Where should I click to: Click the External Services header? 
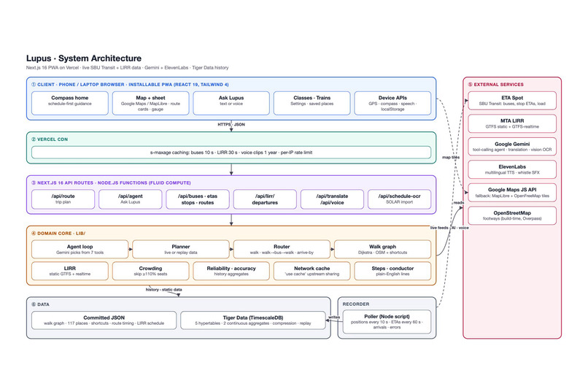[x=496, y=85]
